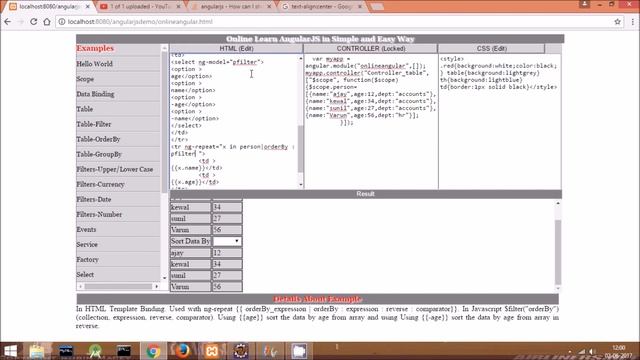
Task: Click the HTML editor scroll up arrow
Action: click(x=301, y=59)
